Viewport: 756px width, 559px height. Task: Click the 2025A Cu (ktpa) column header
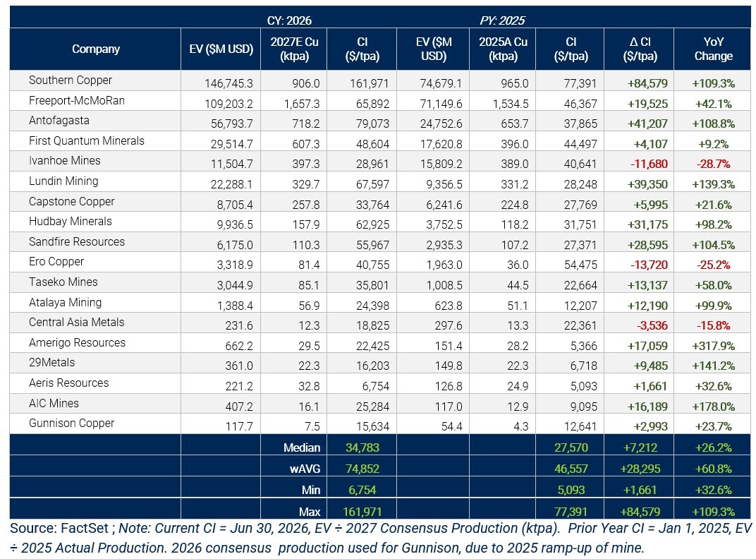coord(503,49)
